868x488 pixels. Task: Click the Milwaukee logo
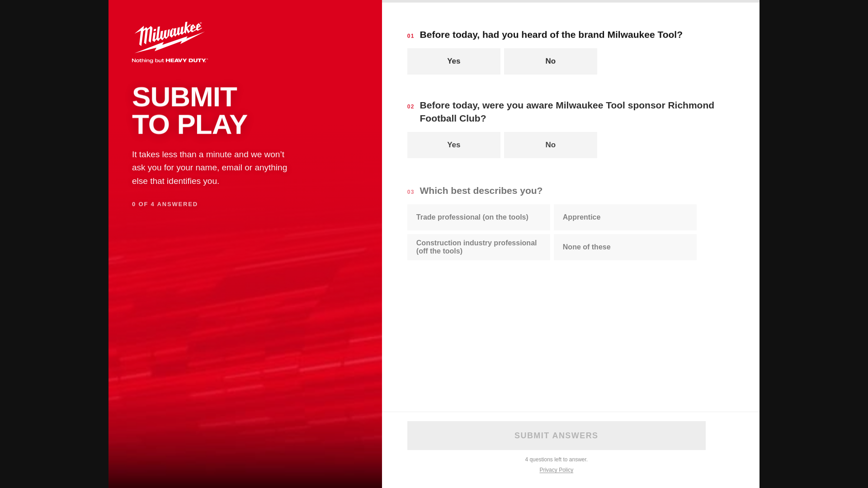(170, 42)
